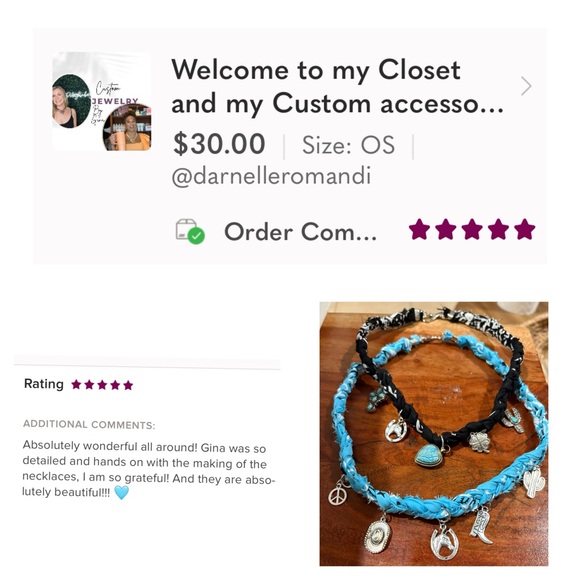Click the first small Rating star
Image resolution: width=580 pixels, height=580 pixels.
click(77, 385)
